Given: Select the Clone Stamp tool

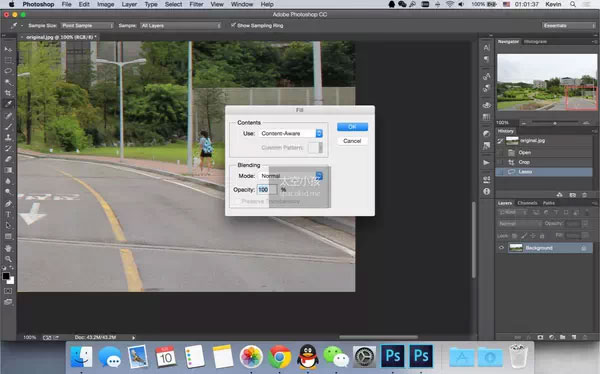Looking at the screenshot, I should pos(8,137).
